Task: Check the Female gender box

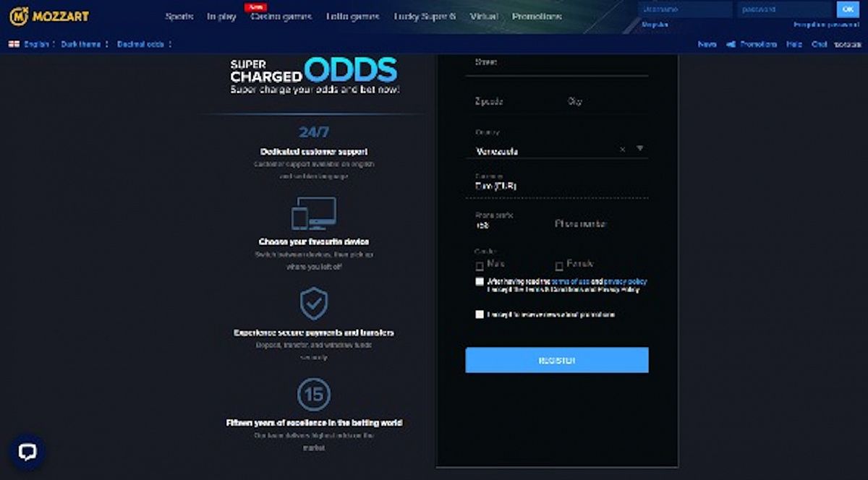Action: 559,266
